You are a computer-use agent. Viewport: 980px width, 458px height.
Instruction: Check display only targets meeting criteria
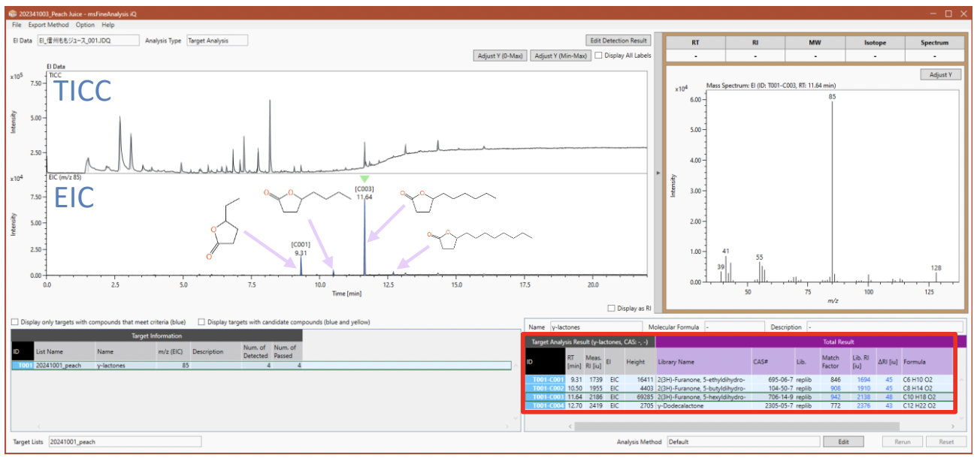coord(15,322)
